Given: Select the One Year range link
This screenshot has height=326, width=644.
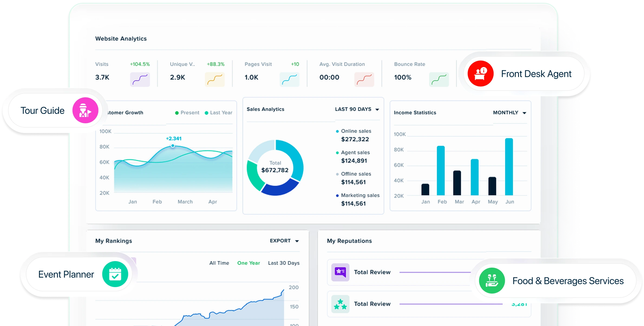Looking at the screenshot, I should point(248,263).
